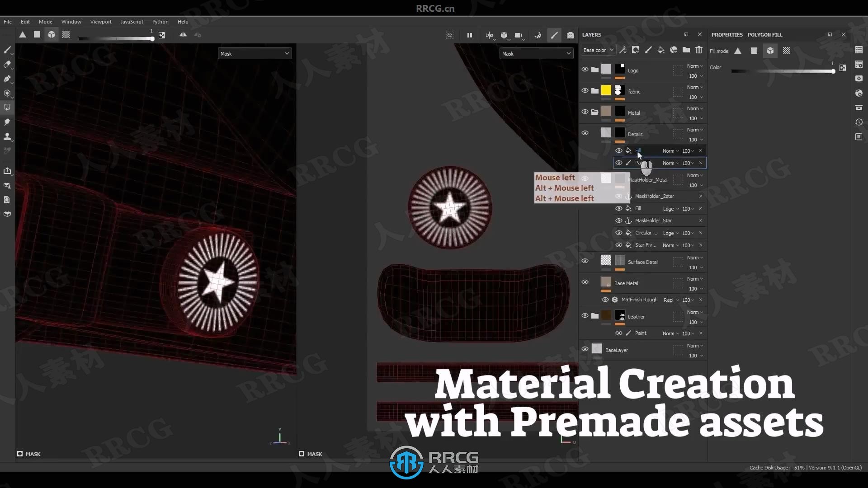
Task: Click the Properties Color grayscale slider
Action: (783, 71)
